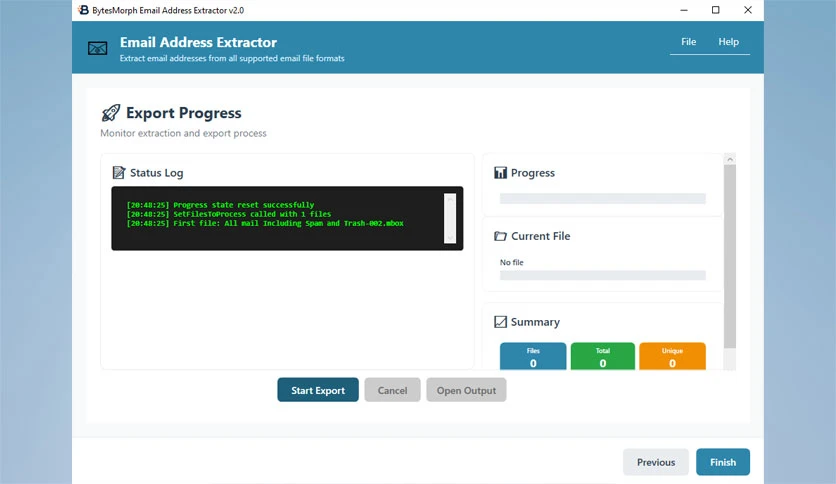Image resolution: width=836 pixels, height=484 pixels.
Task: Maximize the BytesMorph window
Action: pos(716,10)
